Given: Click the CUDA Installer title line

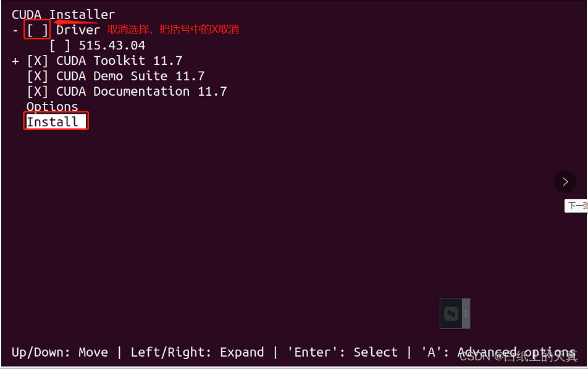Looking at the screenshot, I should point(62,14).
